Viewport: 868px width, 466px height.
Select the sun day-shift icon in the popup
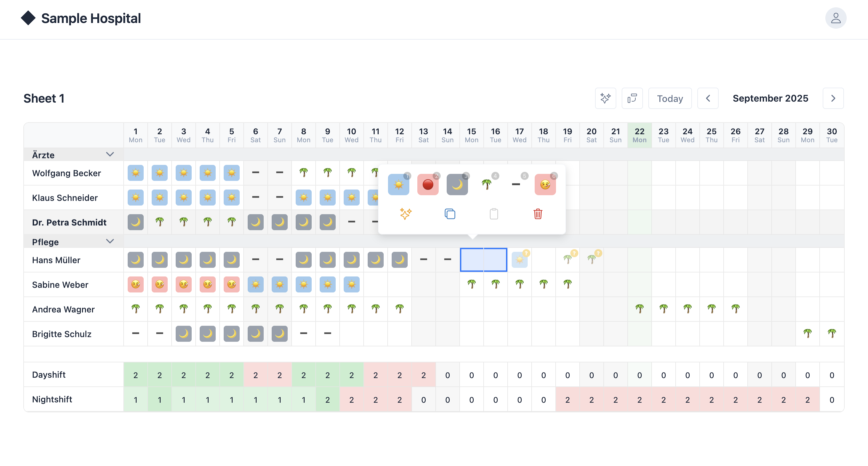tap(399, 185)
